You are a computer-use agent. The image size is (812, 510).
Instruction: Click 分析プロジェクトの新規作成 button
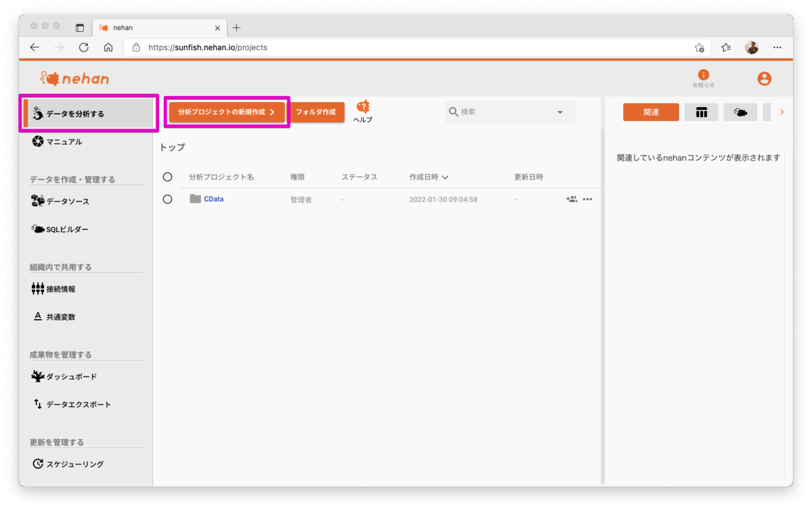[226, 112]
